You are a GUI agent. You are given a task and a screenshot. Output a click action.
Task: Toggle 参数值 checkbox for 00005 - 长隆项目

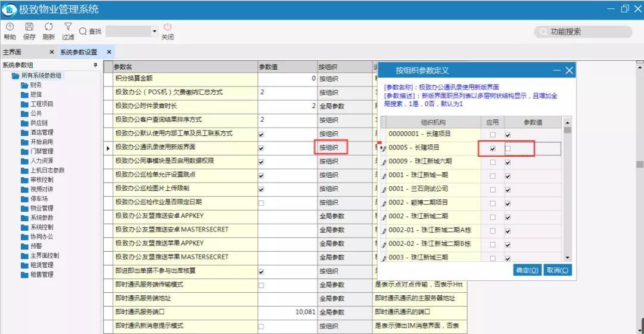(508, 149)
